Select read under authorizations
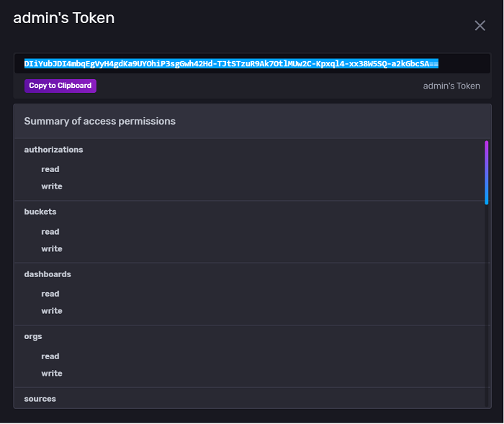 (50, 169)
